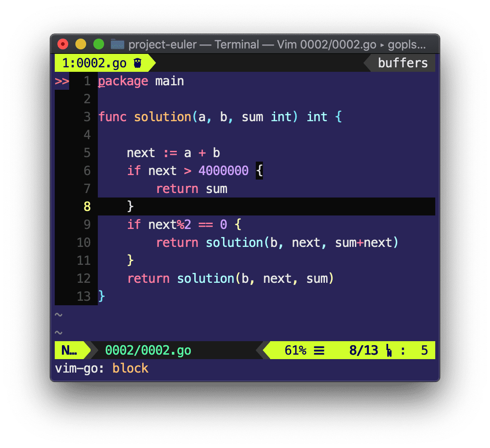Click the gopher icon in buffer tab
This screenshot has width=490, height=448.
137,63
